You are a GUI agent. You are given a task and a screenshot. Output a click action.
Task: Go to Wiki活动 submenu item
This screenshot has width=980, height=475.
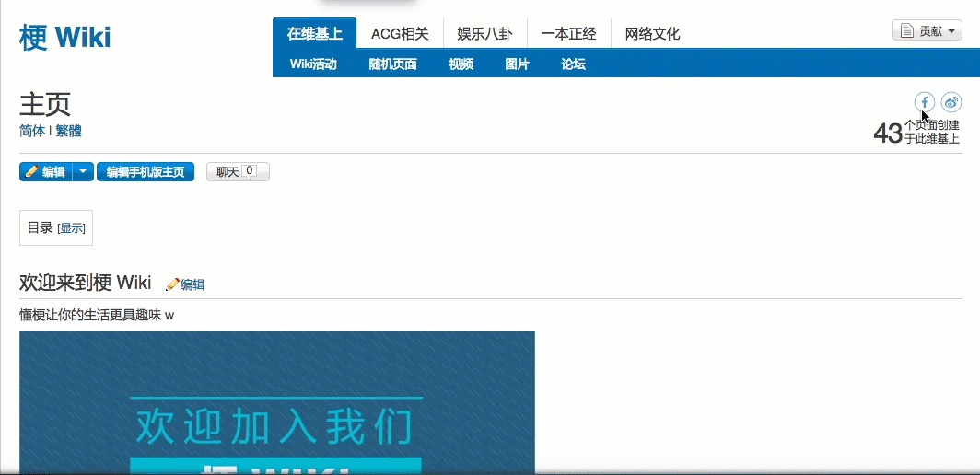pyautogui.click(x=313, y=64)
